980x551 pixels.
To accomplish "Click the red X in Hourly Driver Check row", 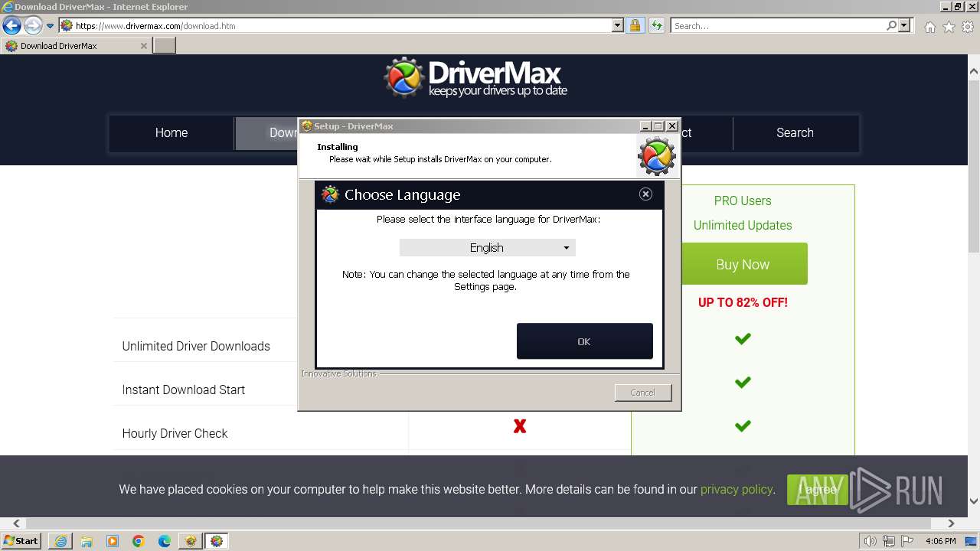I will coord(520,426).
